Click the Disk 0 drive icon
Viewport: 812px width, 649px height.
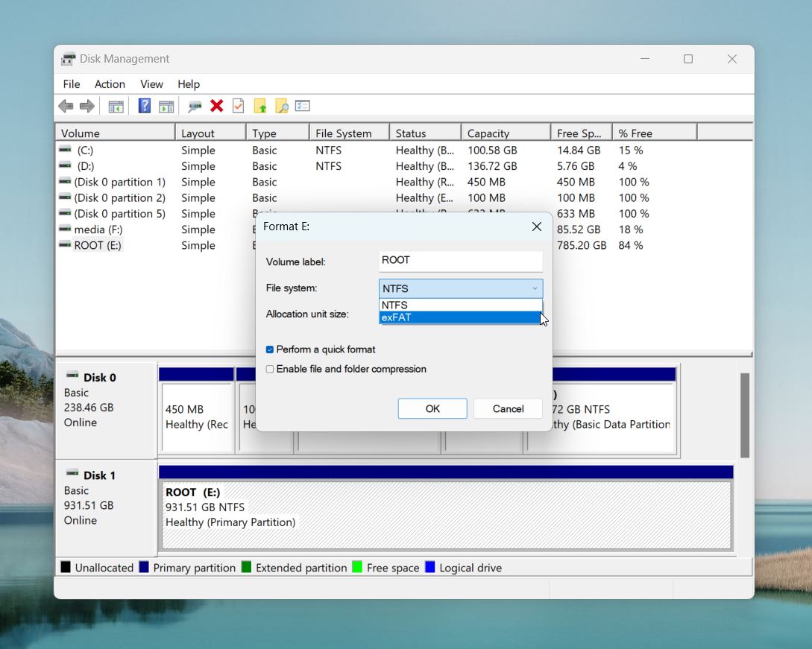point(72,375)
